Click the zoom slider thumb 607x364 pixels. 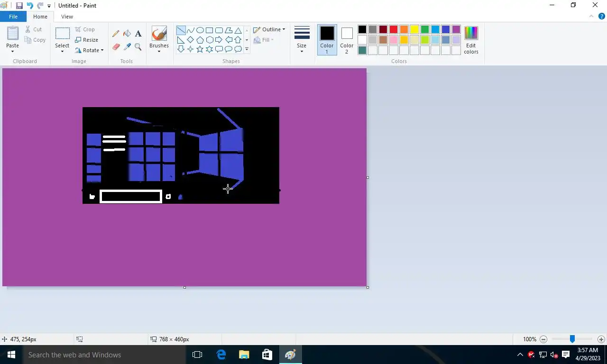click(572, 339)
